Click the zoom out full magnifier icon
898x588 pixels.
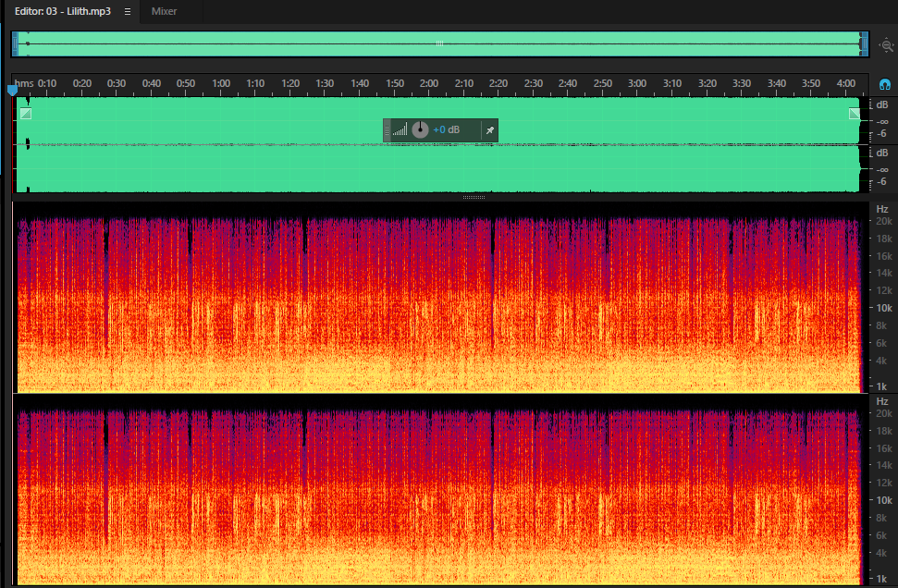click(x=887, y=44)
